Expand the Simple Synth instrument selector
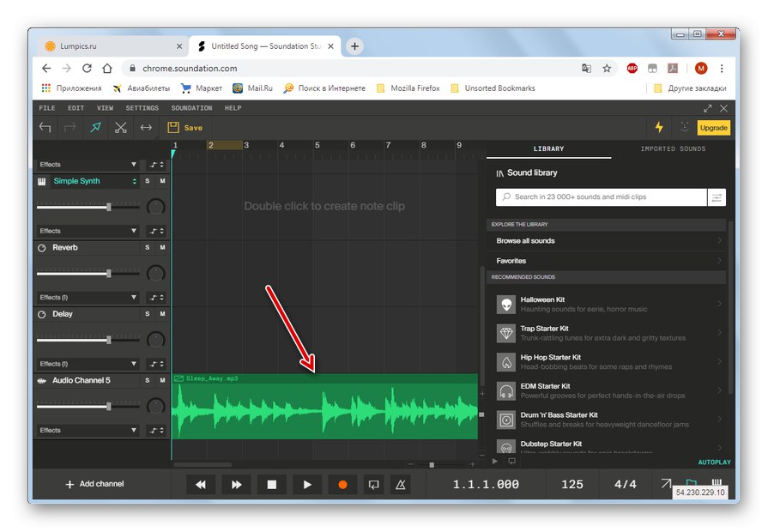The width and height of the screenshot is (768, 532). tap(134, 181)
